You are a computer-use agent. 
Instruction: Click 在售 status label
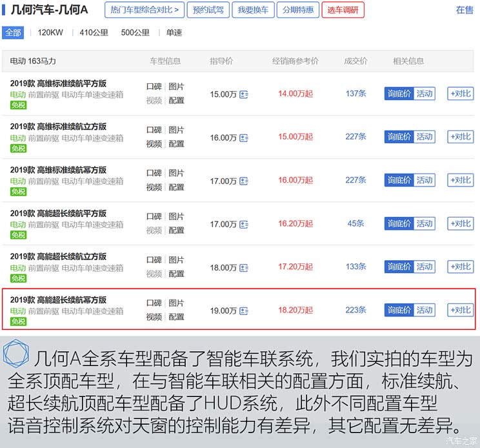tap(465, 10)
